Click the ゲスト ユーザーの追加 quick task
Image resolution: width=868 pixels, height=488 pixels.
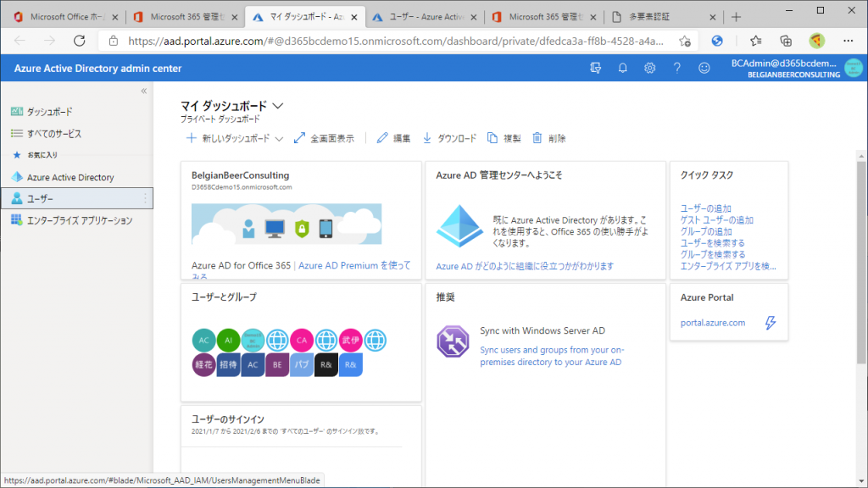tap(717, 220)
